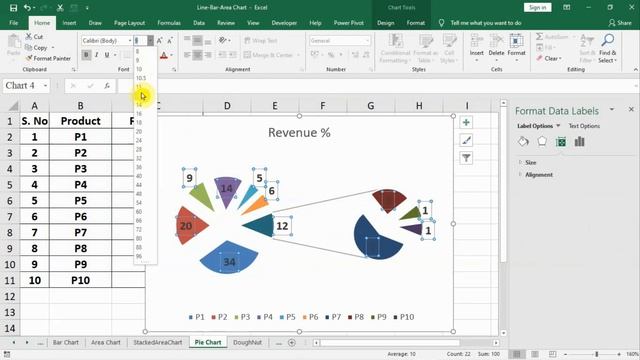Image resolution: width=640 pixels, height=360 pixels.
Task: Close the Format Data Labels pane
Action: coord(631,109)
